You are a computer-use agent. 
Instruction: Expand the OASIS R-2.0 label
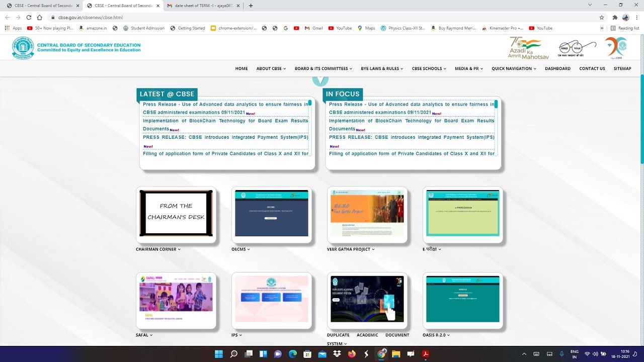(x=436, y=335)
